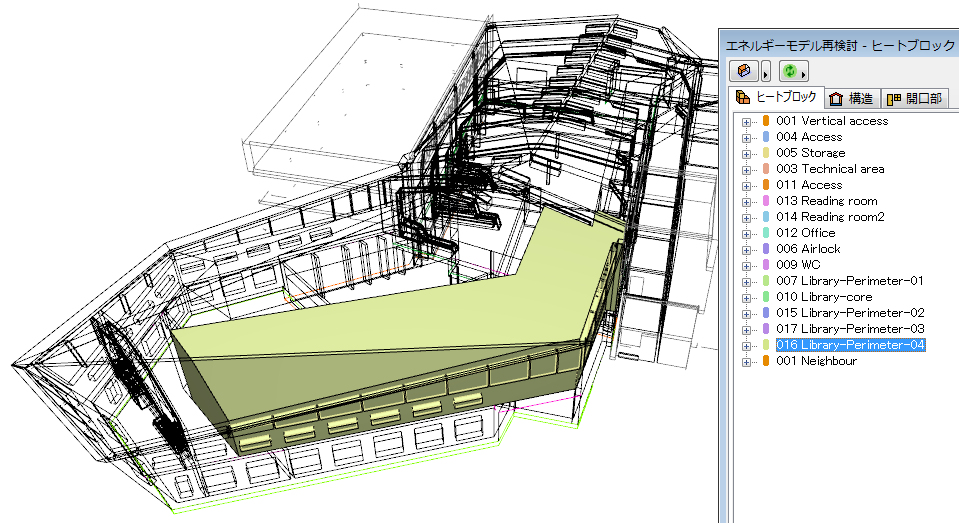The width and height of the screenshot is (959, 523).
Task: Click green swatch of 010 Library-core
Action: (766, 296)
